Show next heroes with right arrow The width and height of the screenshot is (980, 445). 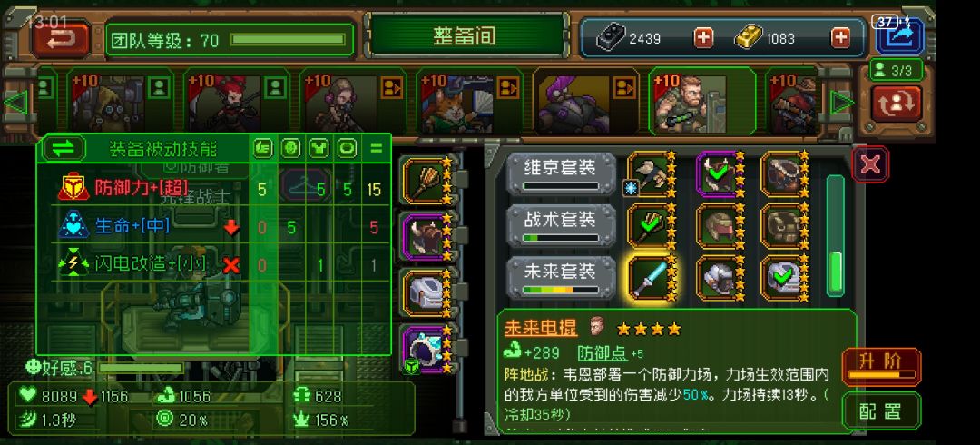pyautogui.click(x=842, y=102)
